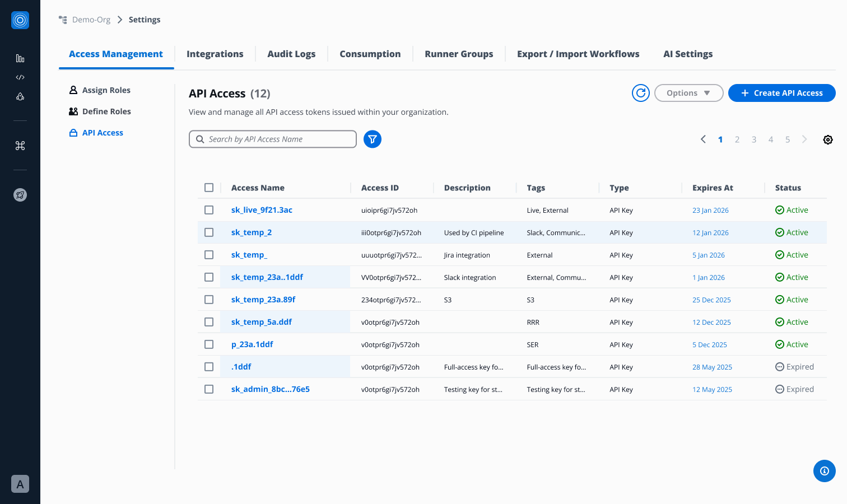Click the info help button at bottom right

click(824, 471)
